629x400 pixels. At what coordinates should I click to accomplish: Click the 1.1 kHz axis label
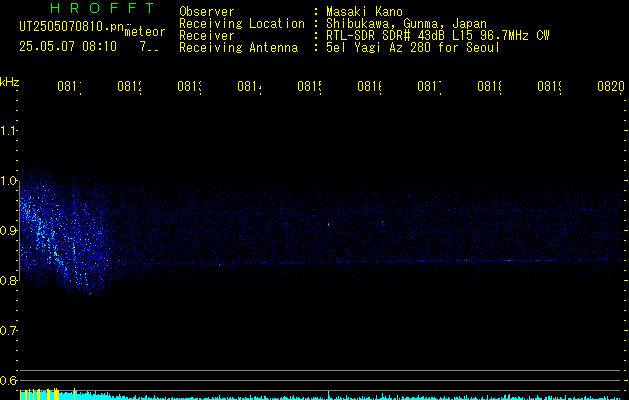click(x=8, y=131)
